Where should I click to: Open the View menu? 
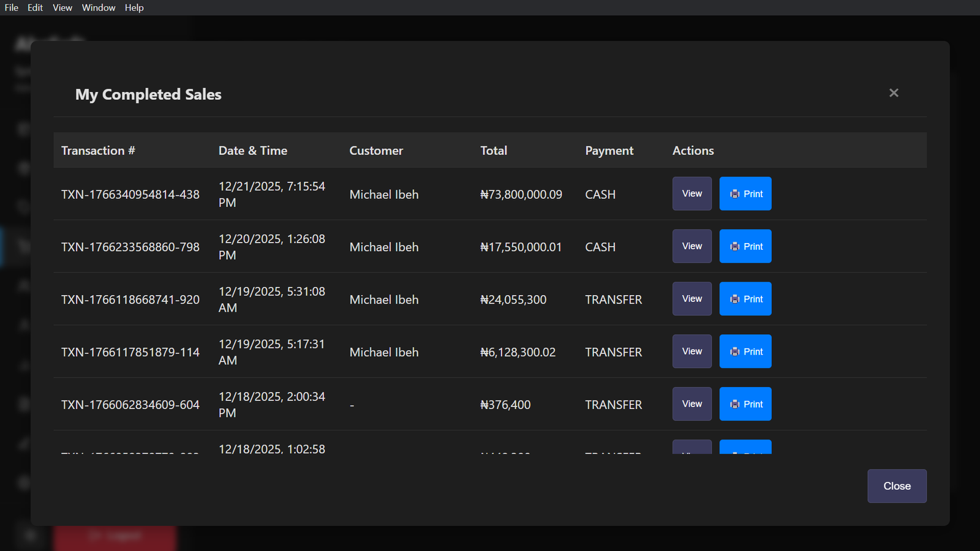[62, 8]
